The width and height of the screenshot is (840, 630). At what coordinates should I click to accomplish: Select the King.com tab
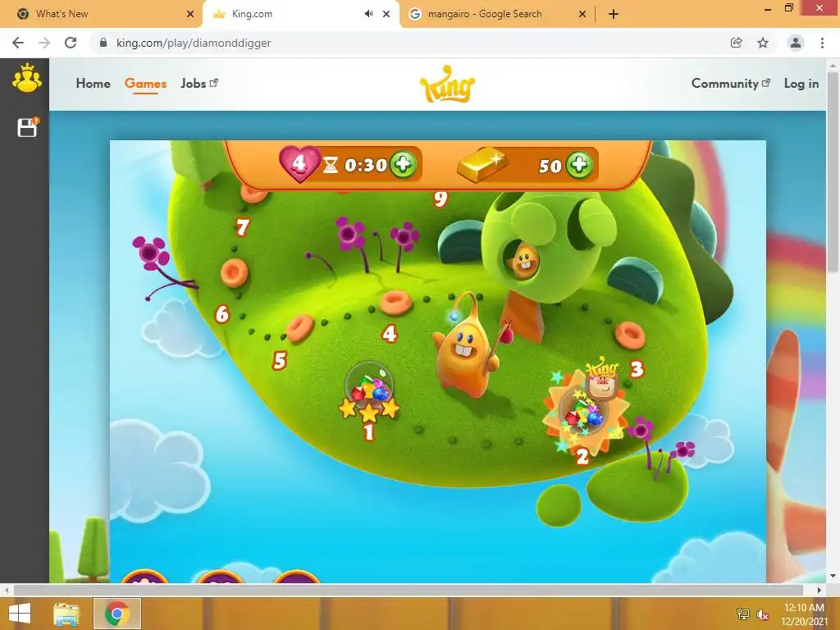pos(300,14)
